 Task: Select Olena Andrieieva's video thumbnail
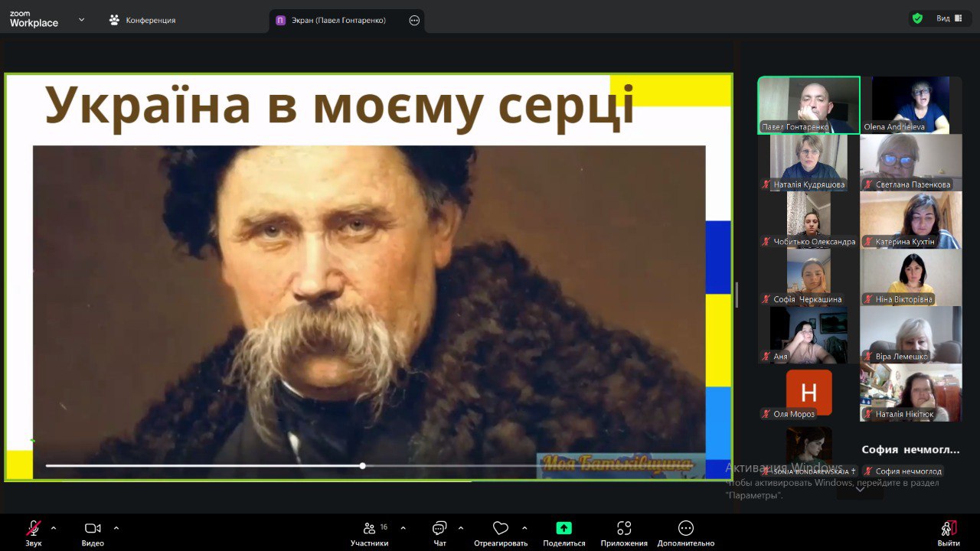(910, 105)
